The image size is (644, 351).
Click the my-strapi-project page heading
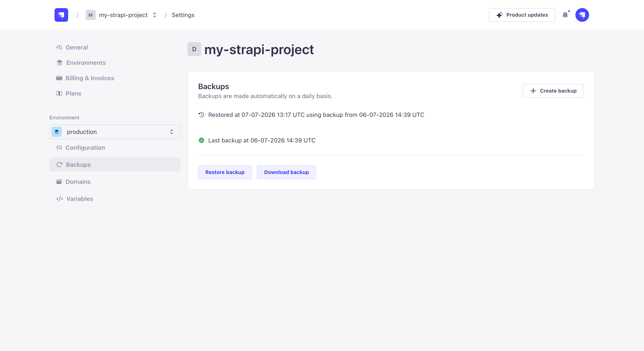click(x=259, y=49)
